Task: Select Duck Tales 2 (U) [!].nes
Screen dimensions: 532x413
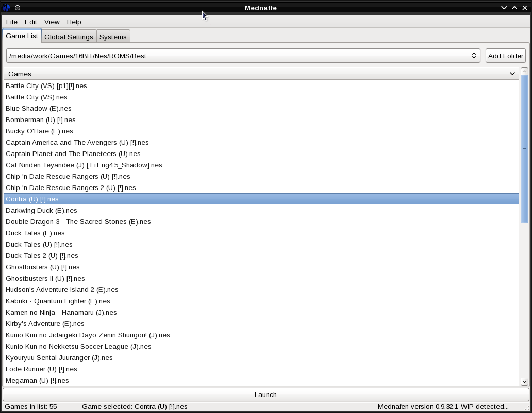Action: (x=261, y=256)
